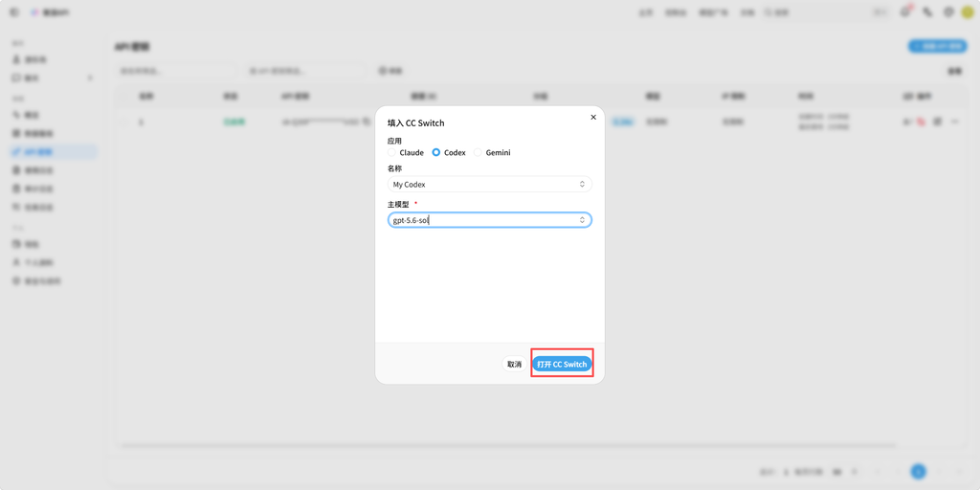Click the 填入 CC Switch dialog title
980x490 pixels.
(415, 123)
